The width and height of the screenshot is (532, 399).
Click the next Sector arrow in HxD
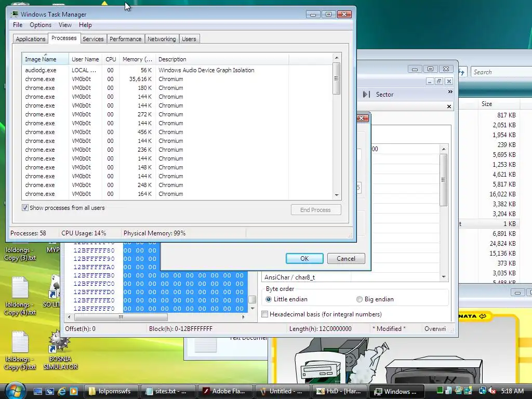(366, 95)
